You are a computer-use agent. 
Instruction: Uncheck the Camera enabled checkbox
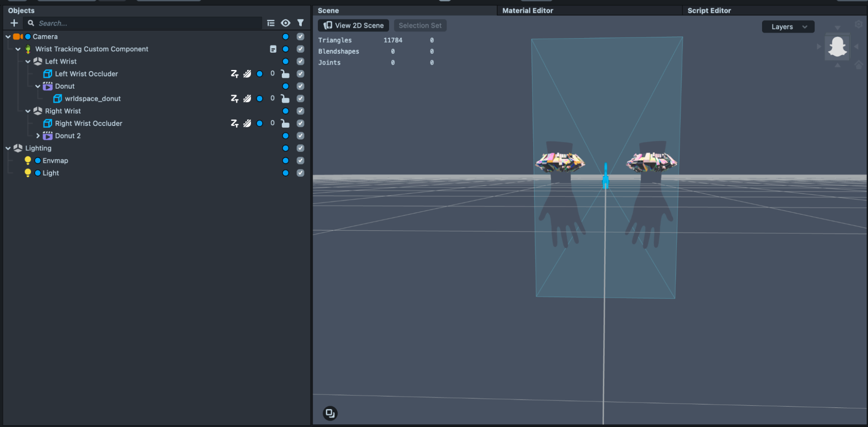point(300,36)
